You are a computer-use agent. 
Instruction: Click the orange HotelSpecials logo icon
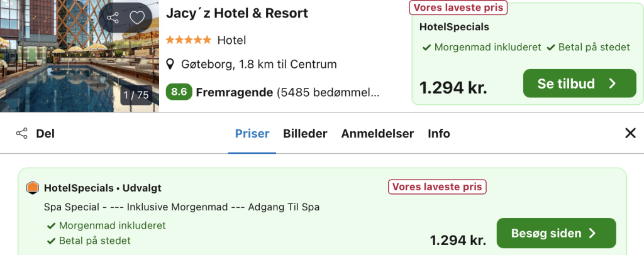(33, 188)
